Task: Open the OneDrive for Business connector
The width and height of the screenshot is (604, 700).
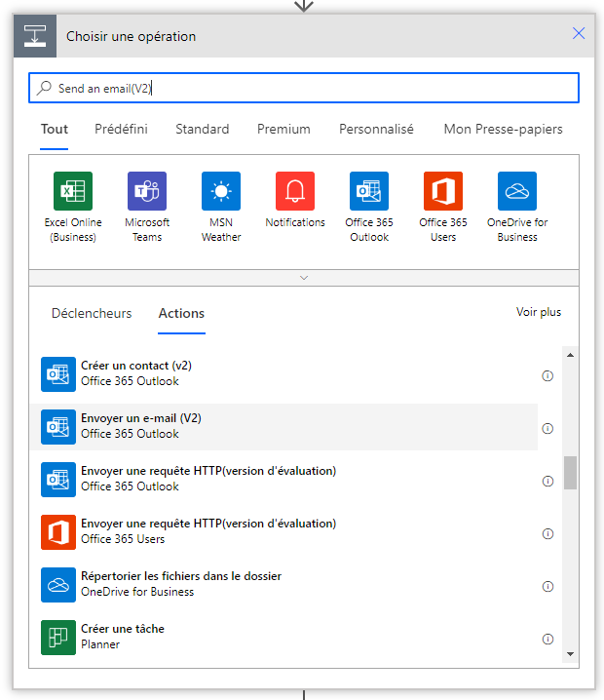Action: (517, 207)
